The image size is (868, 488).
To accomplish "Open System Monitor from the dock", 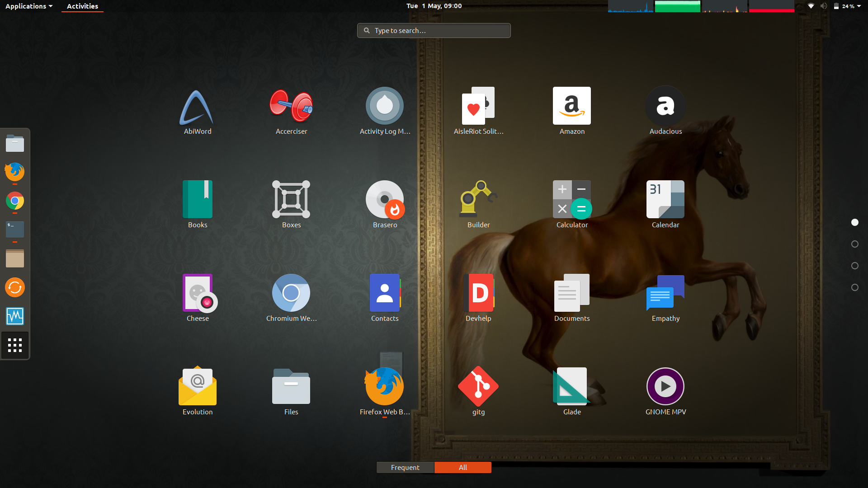I will [15, 316].
